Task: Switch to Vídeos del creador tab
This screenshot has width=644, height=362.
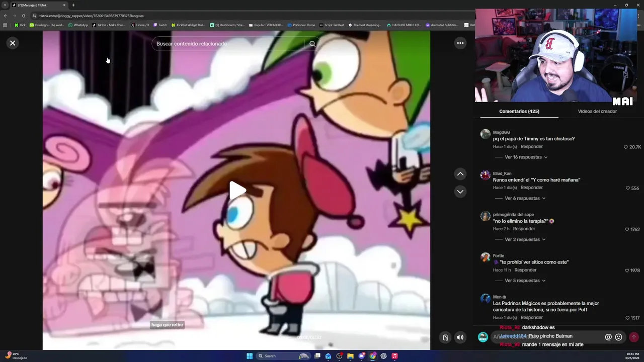Action: (x=597, y=111)
